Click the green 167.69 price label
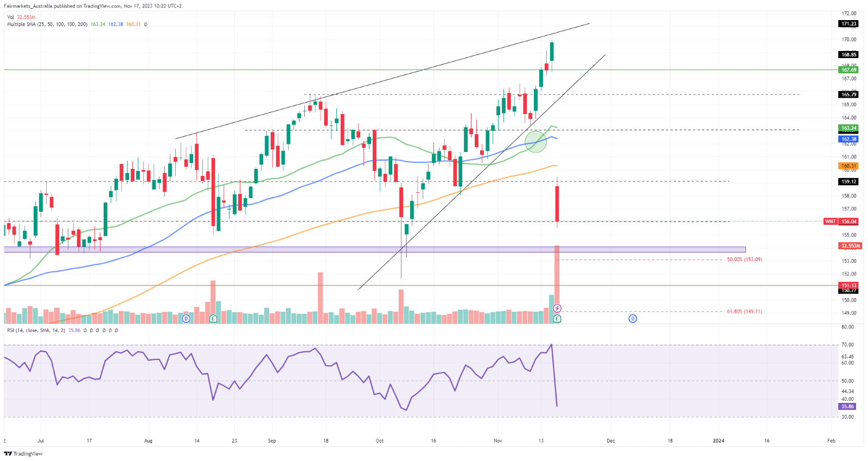Viewport: 868px width, 461px height. point(848,70)
